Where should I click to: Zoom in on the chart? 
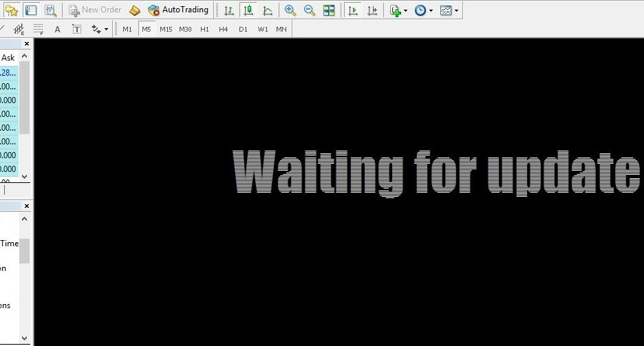tap(290, 10)
